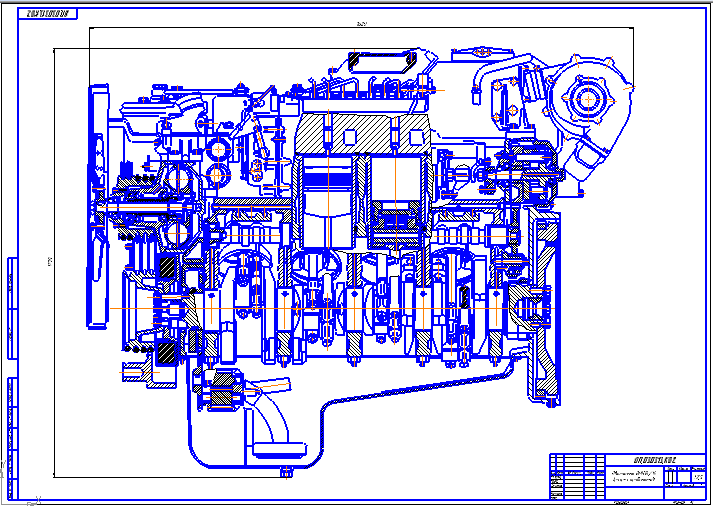The height and width of the screenshot is (506, 713).
Task: Click the cooling fan at the engine front
Action: point(98,205)
